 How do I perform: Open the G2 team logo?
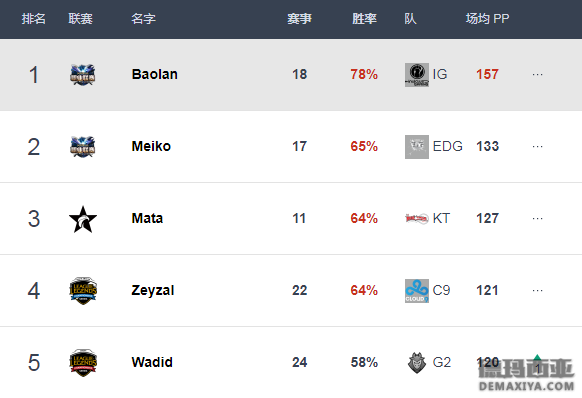click(417, 363)
